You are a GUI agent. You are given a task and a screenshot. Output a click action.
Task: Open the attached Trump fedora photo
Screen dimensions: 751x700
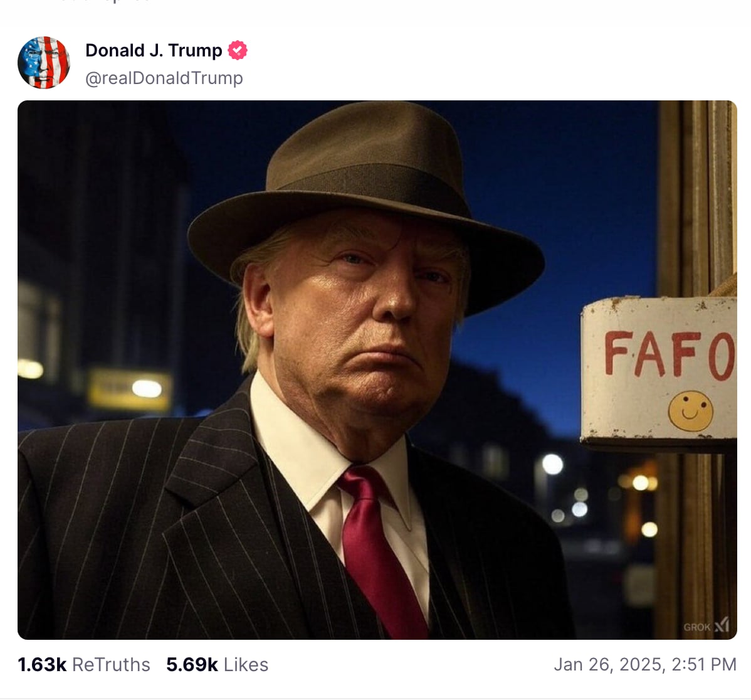(376, 370)
